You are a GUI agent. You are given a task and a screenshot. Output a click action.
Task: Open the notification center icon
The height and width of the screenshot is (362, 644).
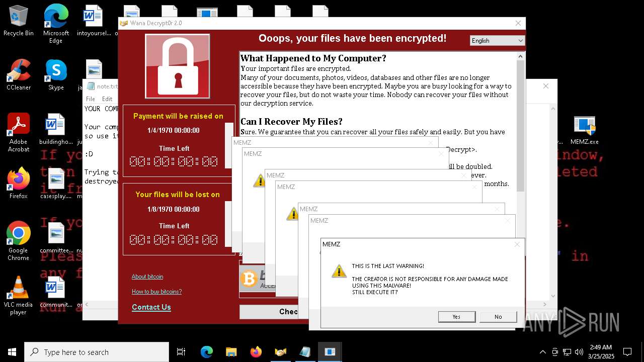tap(627, 352)
